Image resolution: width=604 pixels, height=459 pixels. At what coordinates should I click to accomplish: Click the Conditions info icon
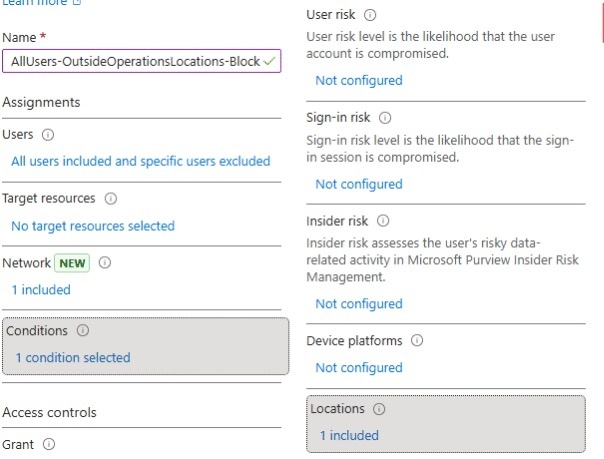click(82, 330)
